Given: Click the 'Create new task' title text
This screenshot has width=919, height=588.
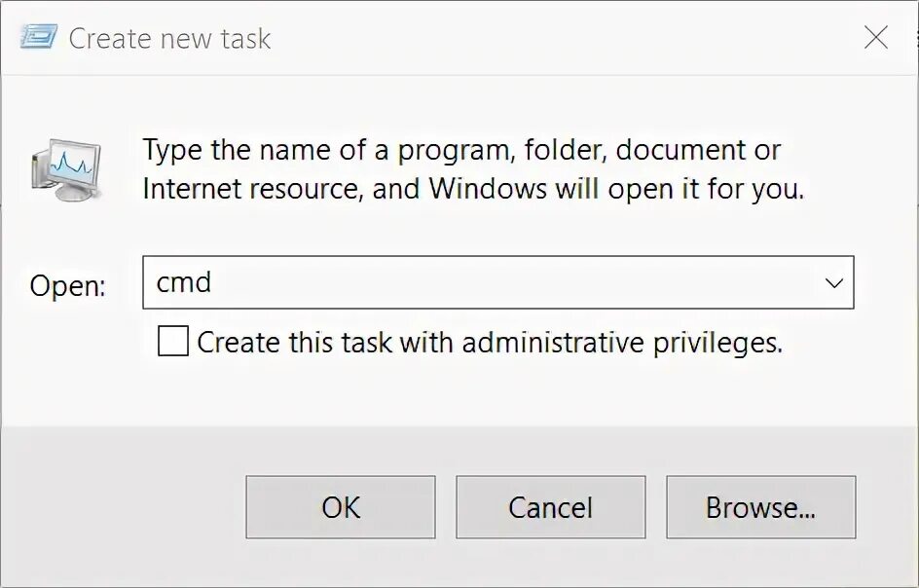Looking at the screenshot, I should click(169, 39).
